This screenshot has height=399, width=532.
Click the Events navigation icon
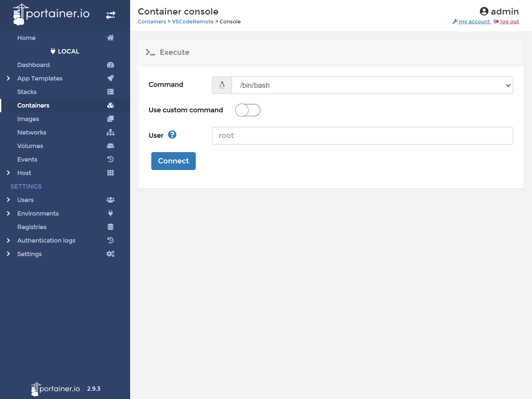pos(110,159)
